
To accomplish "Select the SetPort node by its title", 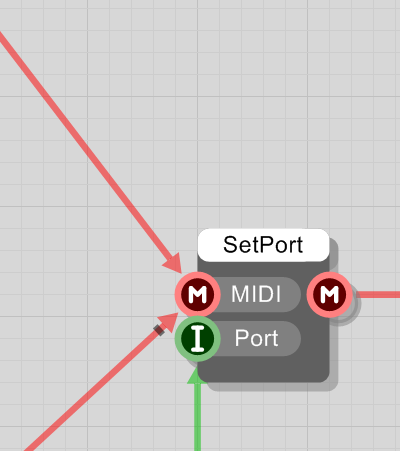I will pyautogui.click(x=263, y=245).
